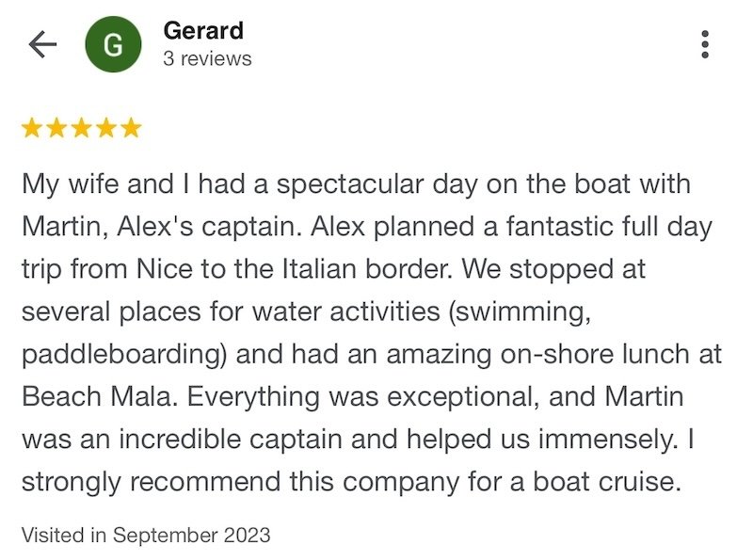The image size is (753, 560).
Task: Select the first star of the rating
Action: (32, 128)
